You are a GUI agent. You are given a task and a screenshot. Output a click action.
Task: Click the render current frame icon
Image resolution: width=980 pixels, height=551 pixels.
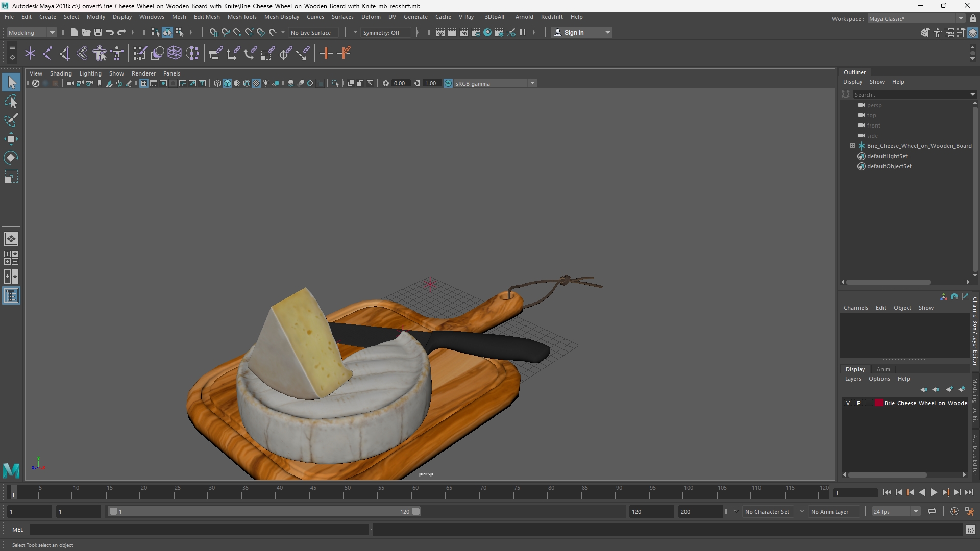point(452,32)
